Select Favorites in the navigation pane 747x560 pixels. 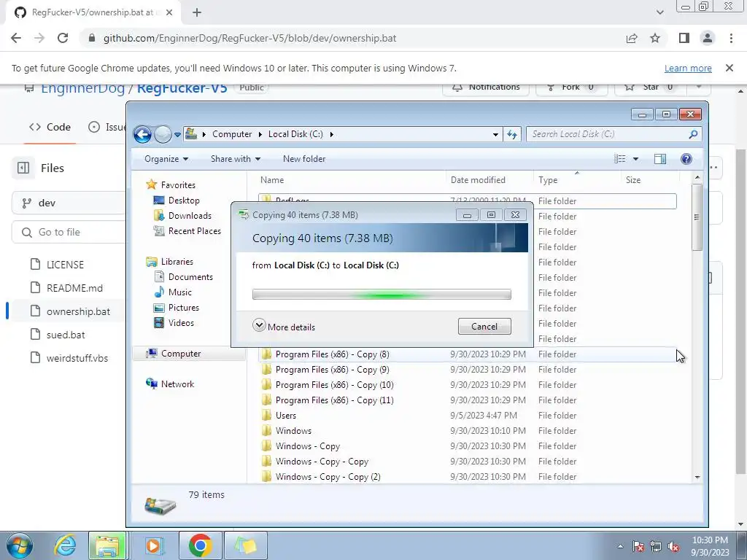point(178,184)
